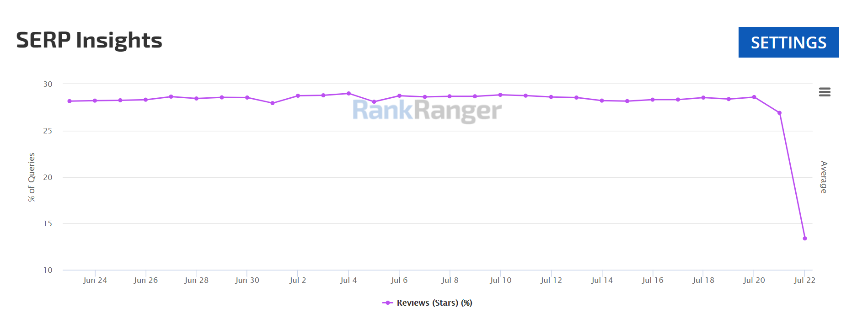Click the purple Jul 22 data point
Viewport: 868px width, 329px height.
[805, 238]
